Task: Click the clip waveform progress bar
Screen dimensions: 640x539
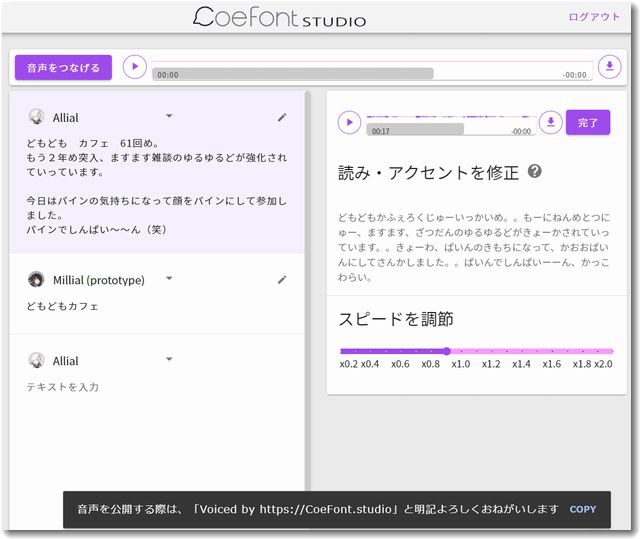Action: click(x=451, y=126)
